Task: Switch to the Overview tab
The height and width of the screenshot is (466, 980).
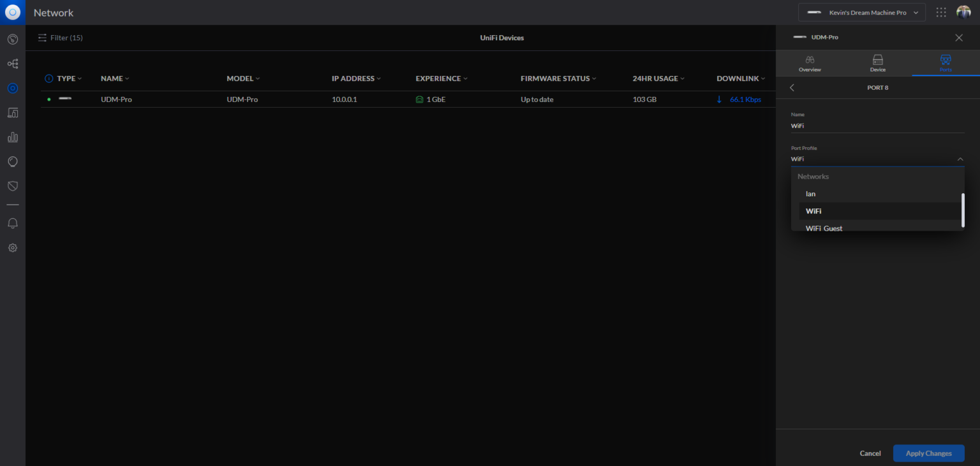Action: [810, 64]
